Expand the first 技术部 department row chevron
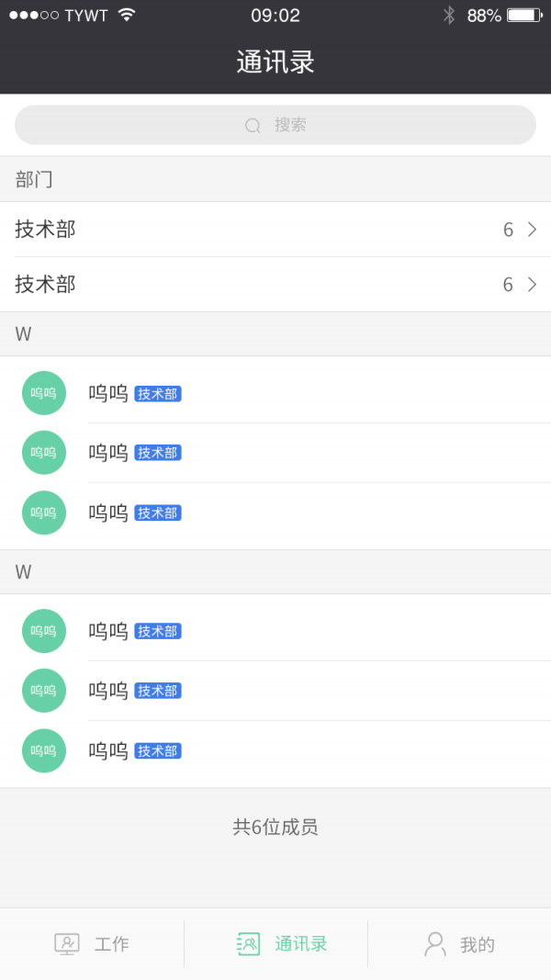The width and height of the screenshot is (551, 980). (x=532, y=230)
